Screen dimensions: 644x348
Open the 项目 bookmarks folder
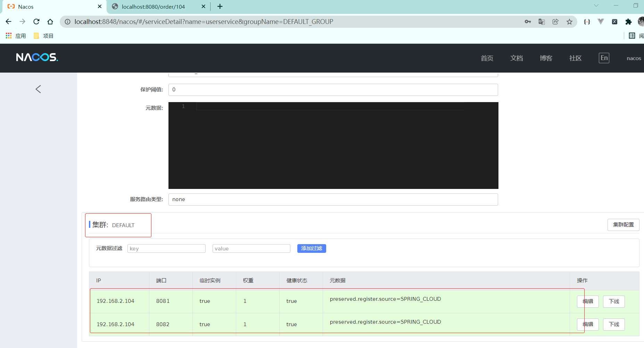[x=44, y=36]
